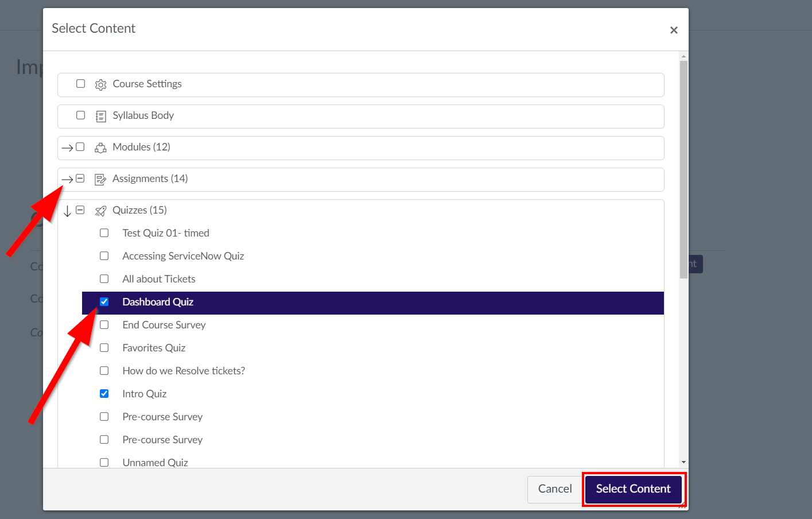Toggle the Quizzes (15) checkbox
Viewport: 812px width, 519px height.
click(x=80, y=210)
